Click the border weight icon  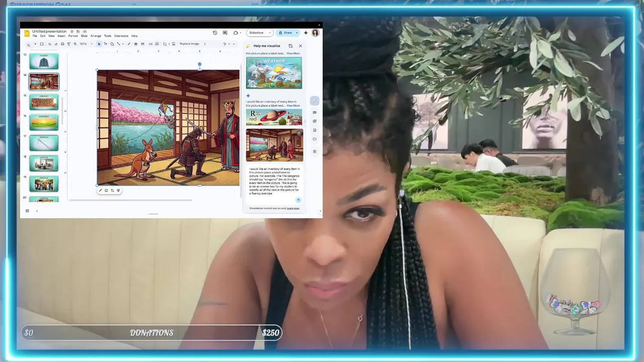136,44
